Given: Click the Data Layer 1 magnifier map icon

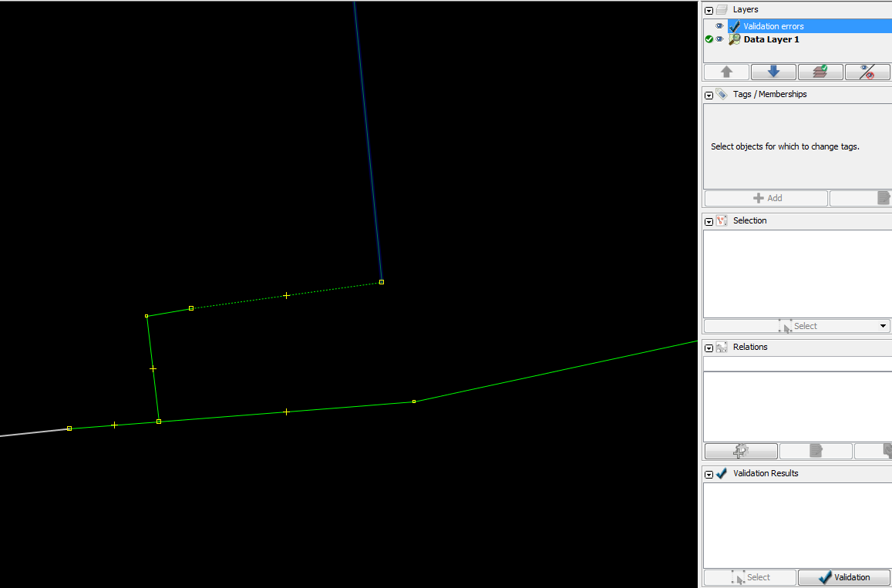Looking at the screenshot, I should click(x=735, y=39).
